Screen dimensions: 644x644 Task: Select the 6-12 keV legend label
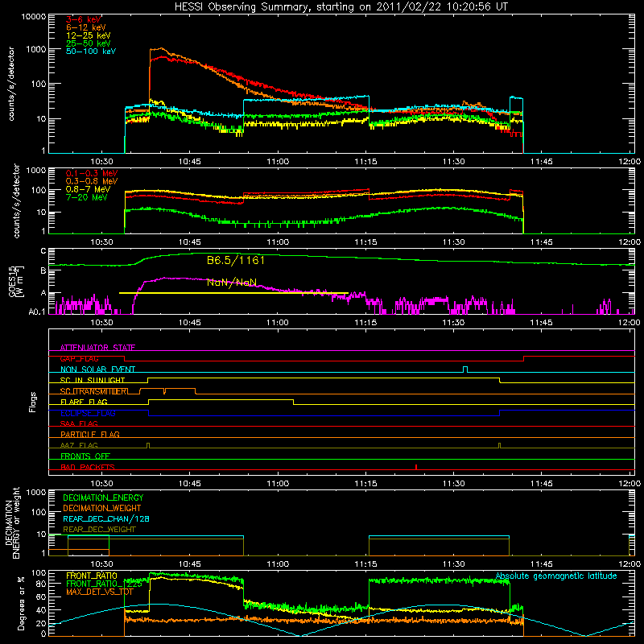coord(86,27)
